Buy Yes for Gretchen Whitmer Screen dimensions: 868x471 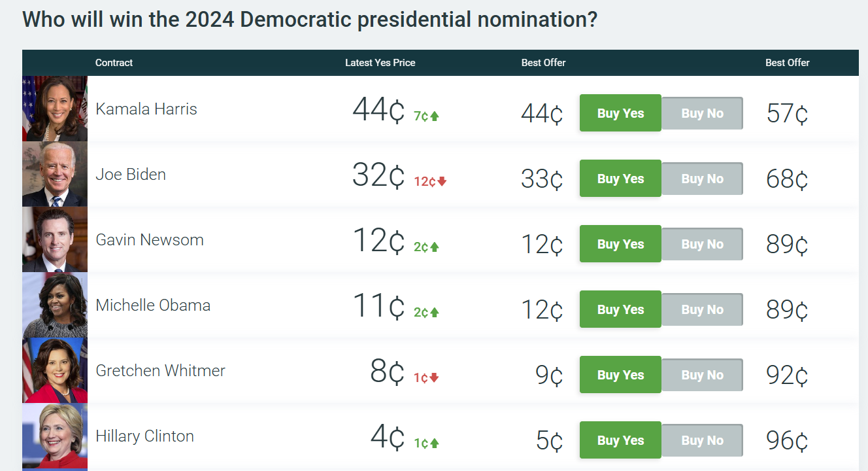tap(620, 375)
